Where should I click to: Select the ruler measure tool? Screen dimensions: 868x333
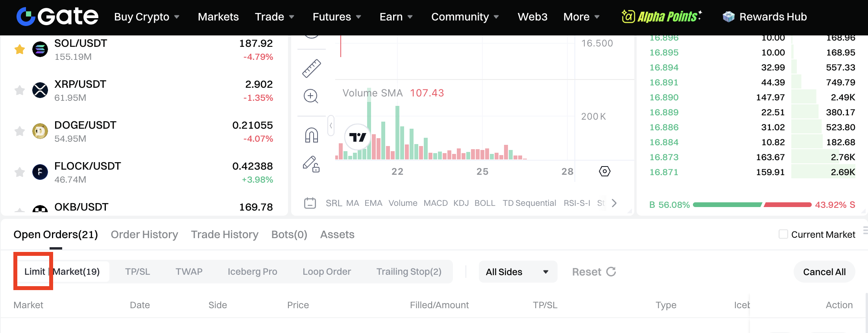[311, 68]
